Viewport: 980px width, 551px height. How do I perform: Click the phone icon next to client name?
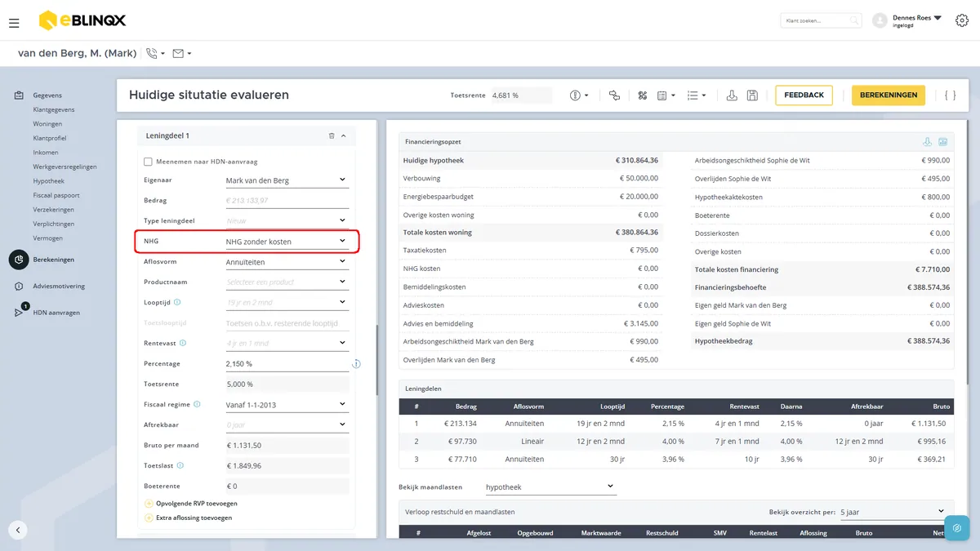tap(152, 54)
